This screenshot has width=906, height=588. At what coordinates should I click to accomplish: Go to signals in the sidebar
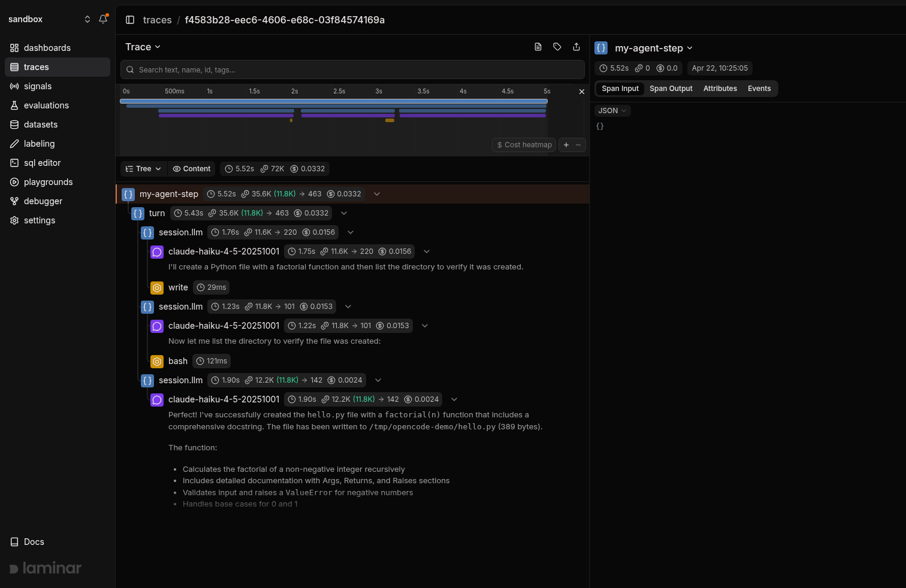coord(58,86)
